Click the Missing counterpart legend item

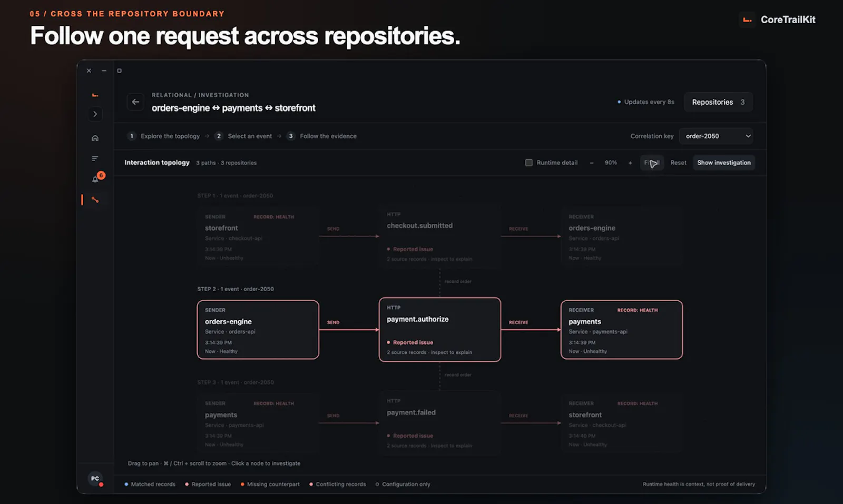(x=270, y=484)
